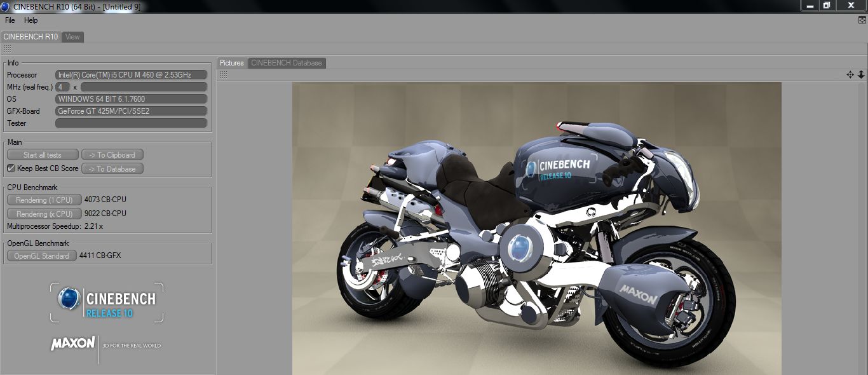868x375 pixels.
Task: Click the Pictures panel grip handle icon
Action: tap(224, 75)
